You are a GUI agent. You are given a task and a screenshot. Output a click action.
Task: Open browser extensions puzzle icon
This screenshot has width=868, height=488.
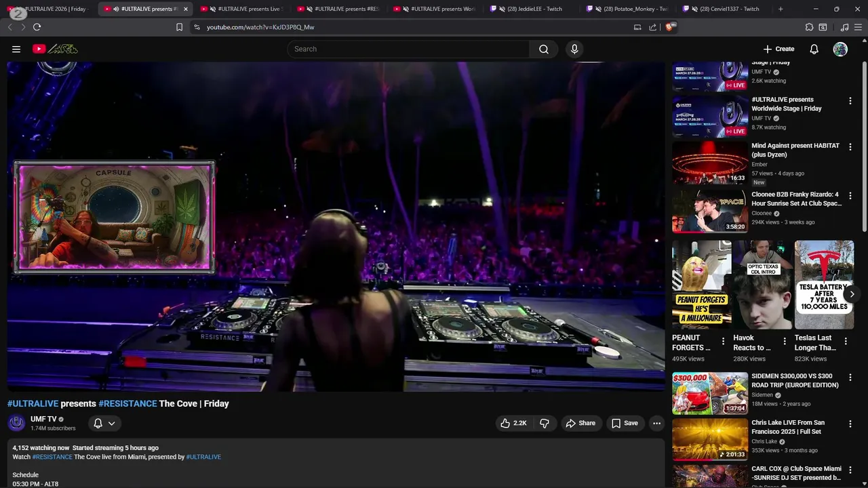tap(809, 27)
